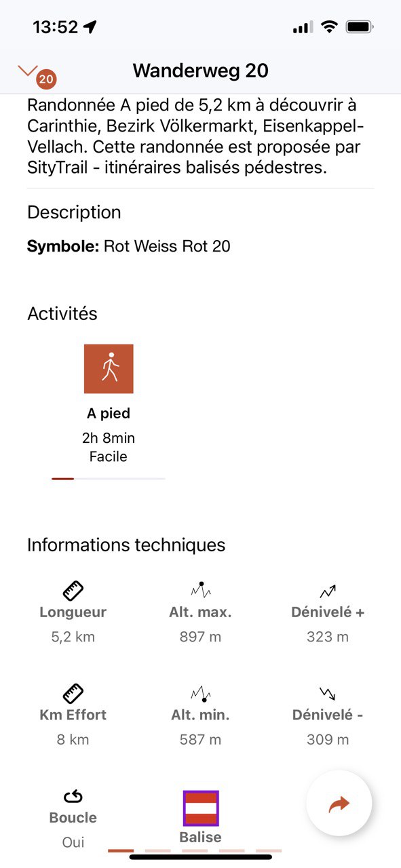The height and width of the screenshot is (868, 401).
Task: Click the activity difficulty progress bar
Action: pyautogui.click(x=109, y=479)
